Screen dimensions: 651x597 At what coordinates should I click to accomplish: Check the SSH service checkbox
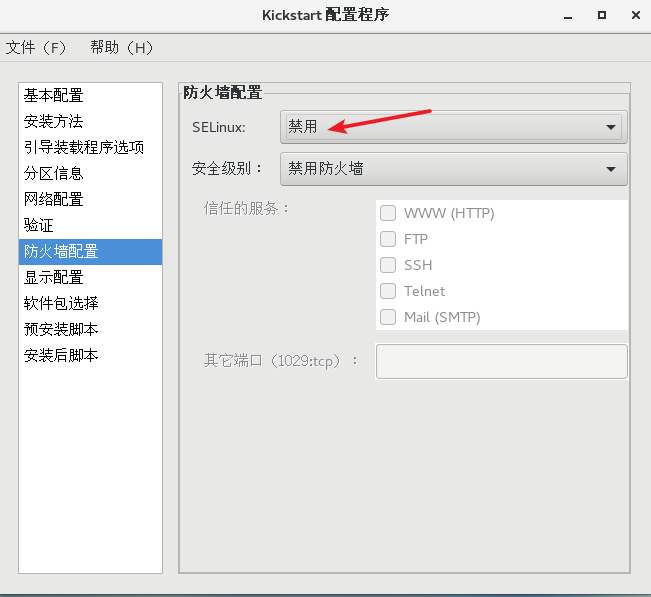coord(388,265)
